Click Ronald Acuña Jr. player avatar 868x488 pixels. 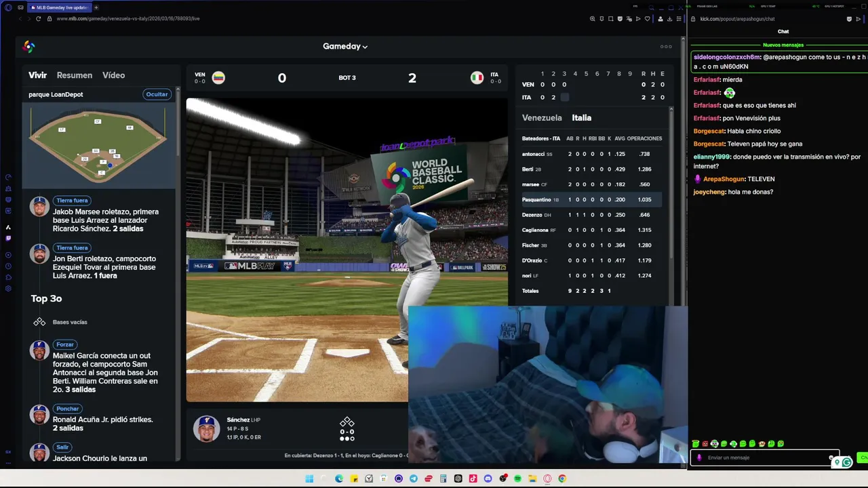pos(39,414)
